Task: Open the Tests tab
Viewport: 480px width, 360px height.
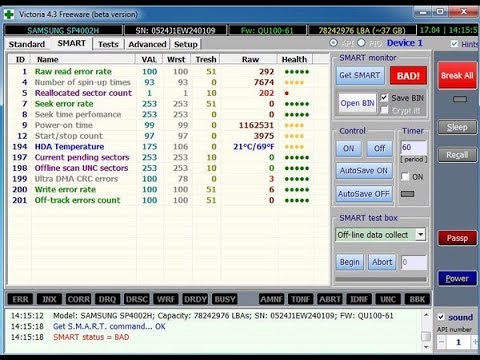Action: click(x=108, y=44)
